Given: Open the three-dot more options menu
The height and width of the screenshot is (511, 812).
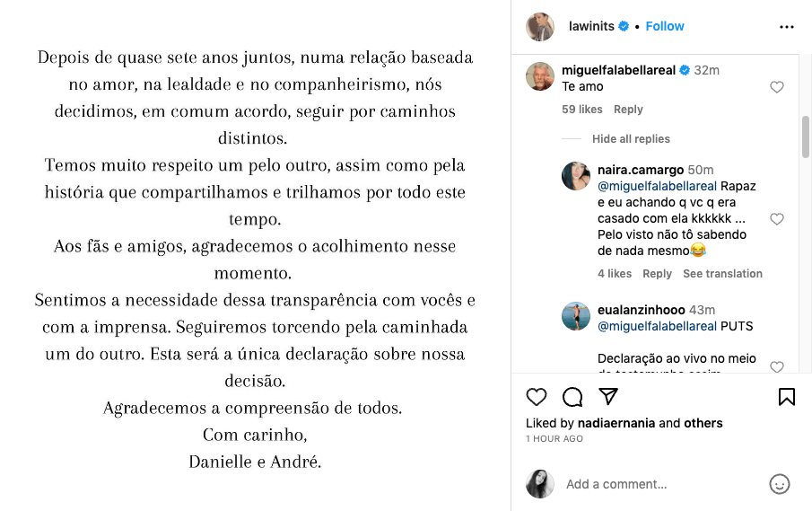Looking at the screenshot, I should pos(787,27).
